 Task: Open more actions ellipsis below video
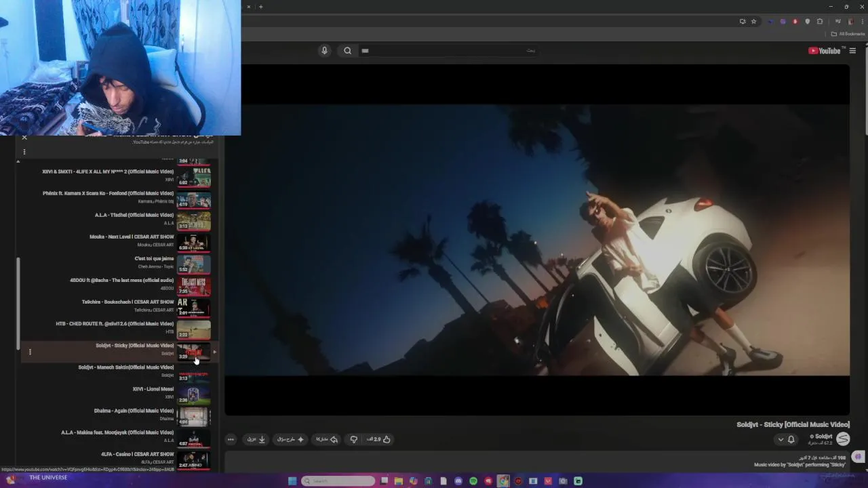[x=231, y=439]
